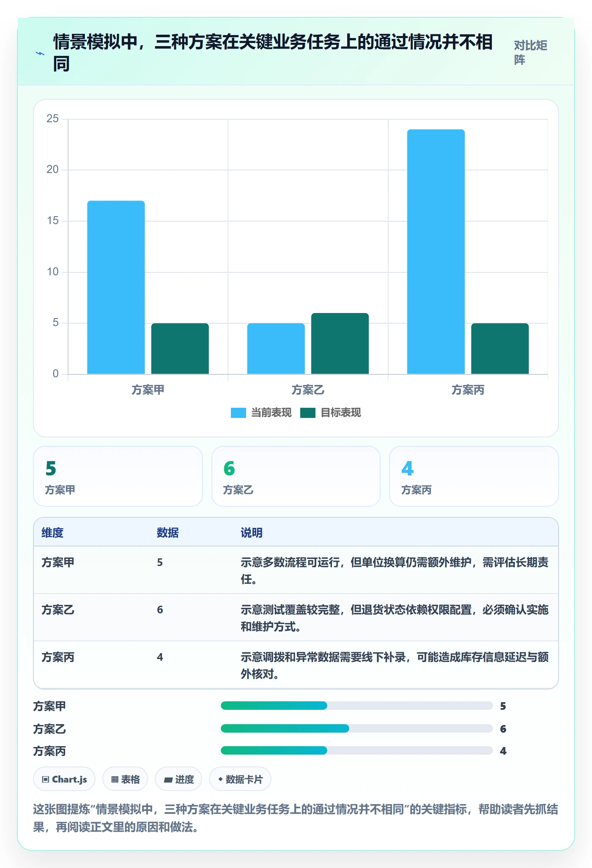The width and height of the screenshot is (592, 868).
Task: Click the data value 4 in table
Action: pyautogui.click(x=160, y=657)
